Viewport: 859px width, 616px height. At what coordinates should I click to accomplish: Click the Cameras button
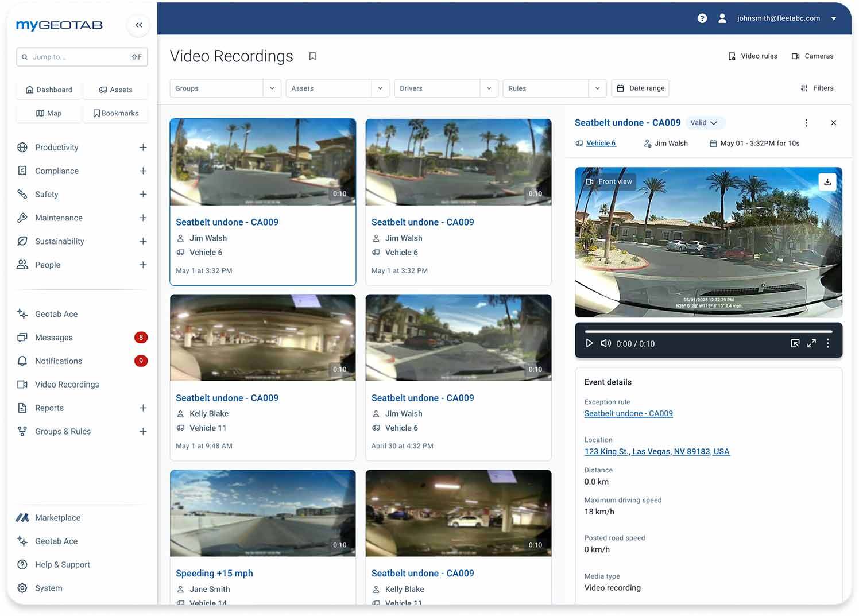812,56
